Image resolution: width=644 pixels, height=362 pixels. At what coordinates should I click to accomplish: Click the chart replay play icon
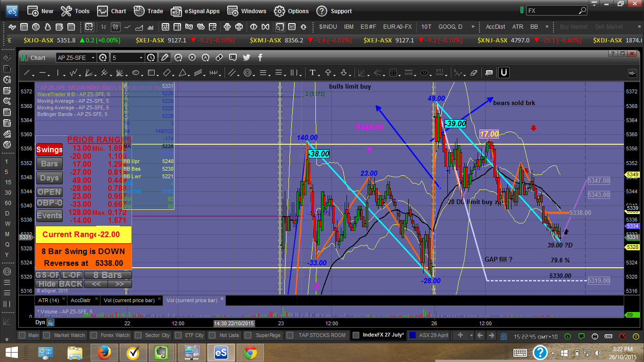pos(192,58)
